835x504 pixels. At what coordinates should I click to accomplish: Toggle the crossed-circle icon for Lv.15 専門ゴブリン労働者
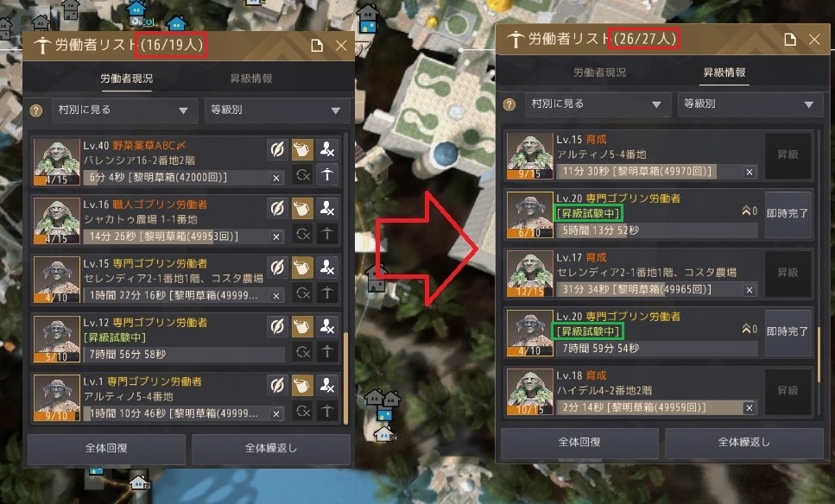[x=277, y=268]
